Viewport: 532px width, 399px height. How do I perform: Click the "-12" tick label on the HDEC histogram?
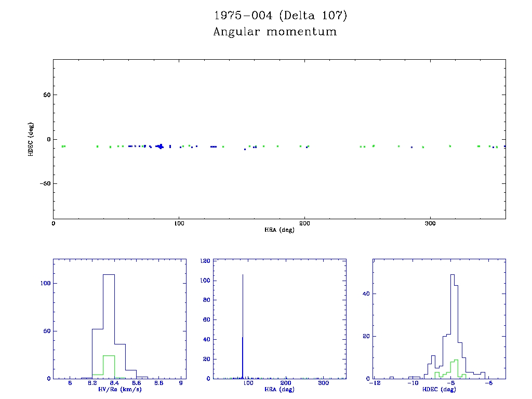coord(374,383)
